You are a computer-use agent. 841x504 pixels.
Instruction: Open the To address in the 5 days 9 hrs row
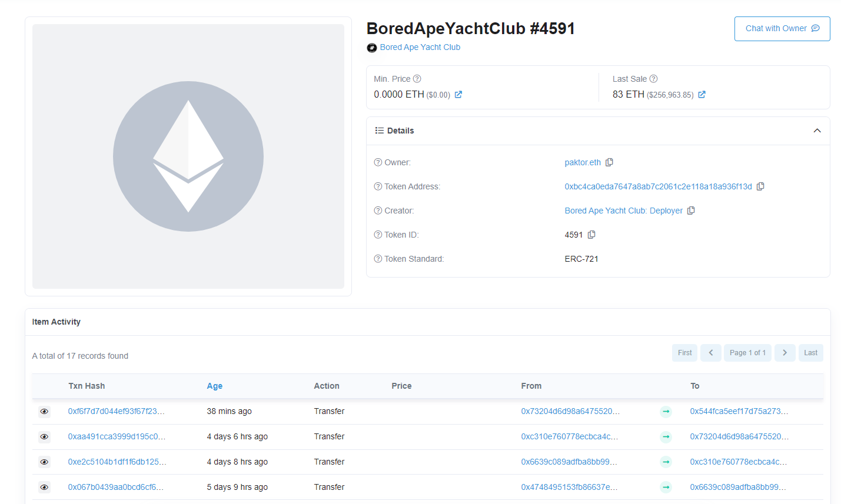(738, 487)
